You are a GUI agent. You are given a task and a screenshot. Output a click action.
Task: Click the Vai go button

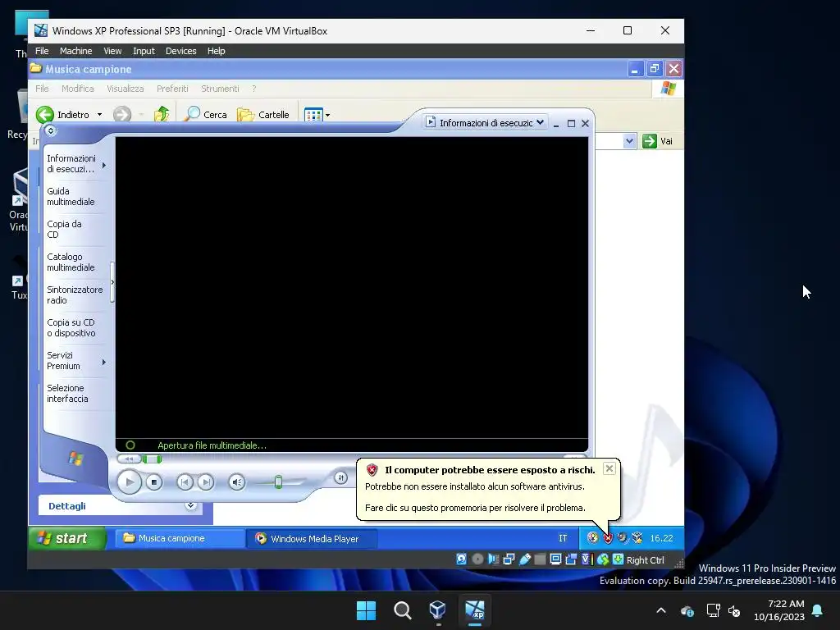coord(658,141)
